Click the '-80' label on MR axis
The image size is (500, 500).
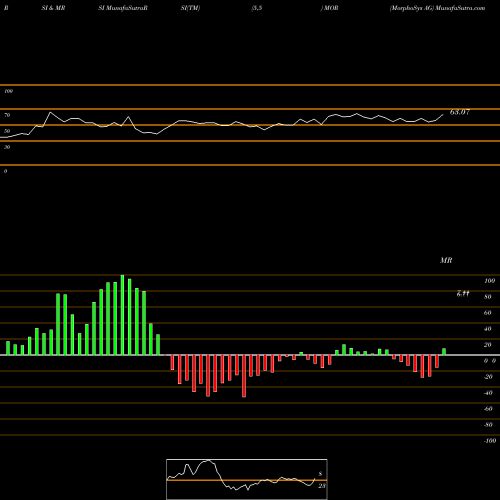pos(488,425)
